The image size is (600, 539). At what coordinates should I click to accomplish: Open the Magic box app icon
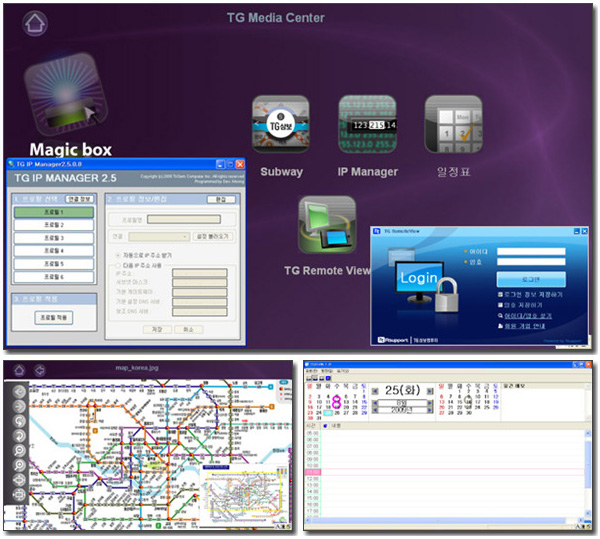pyautogui.click(x=66, y=94)
